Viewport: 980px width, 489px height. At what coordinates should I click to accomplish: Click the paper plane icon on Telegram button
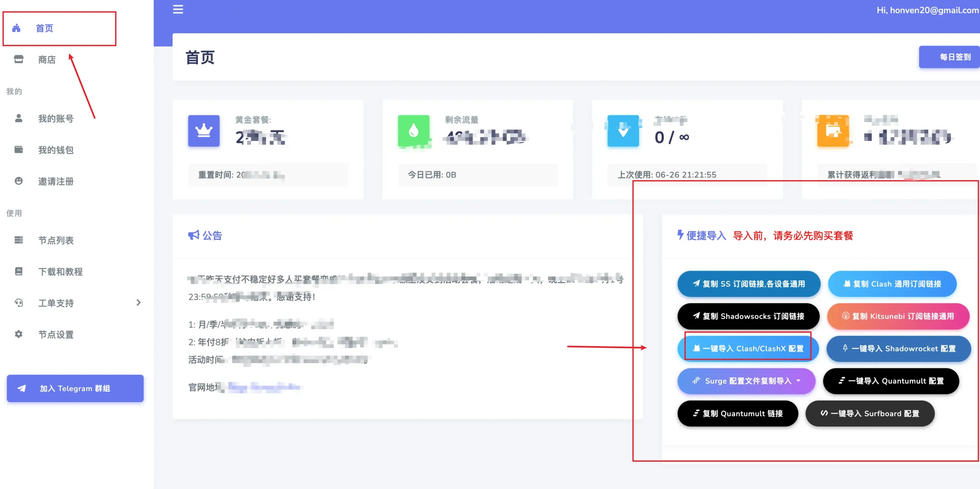22,388
